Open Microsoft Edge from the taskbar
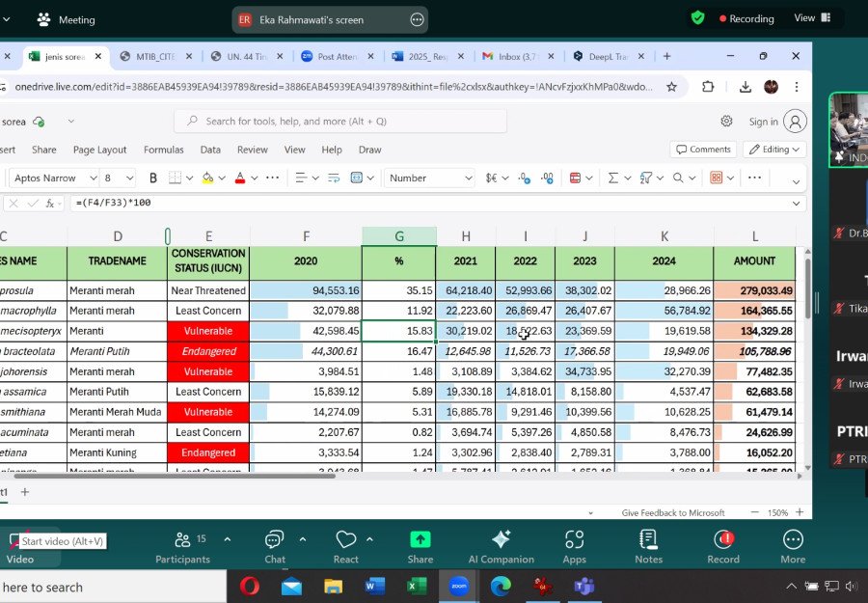This screenshot has width=868, height=603. pyautogui.click(x=500, y=586)
